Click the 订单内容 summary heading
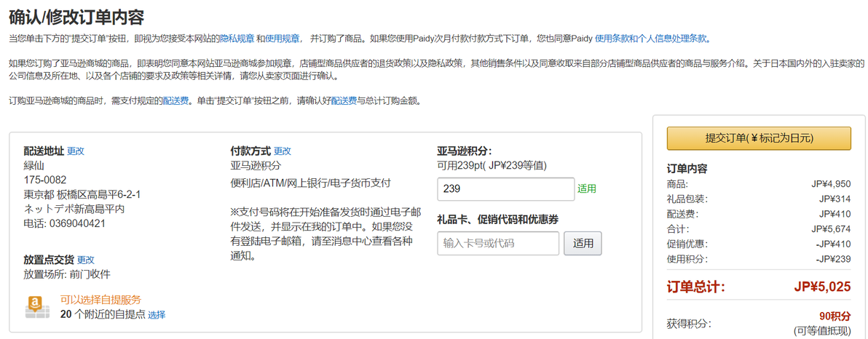 coord(687,169)
